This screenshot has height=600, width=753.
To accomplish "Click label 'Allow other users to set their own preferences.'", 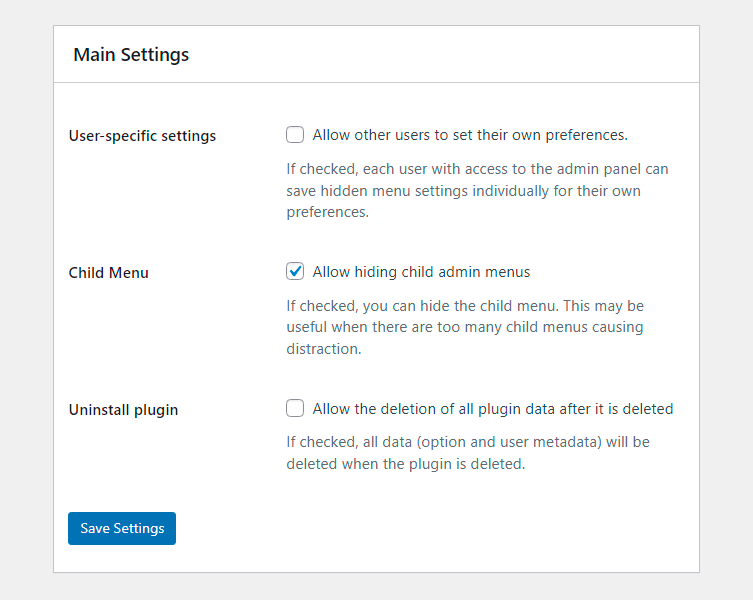I will tap(470, 135).
